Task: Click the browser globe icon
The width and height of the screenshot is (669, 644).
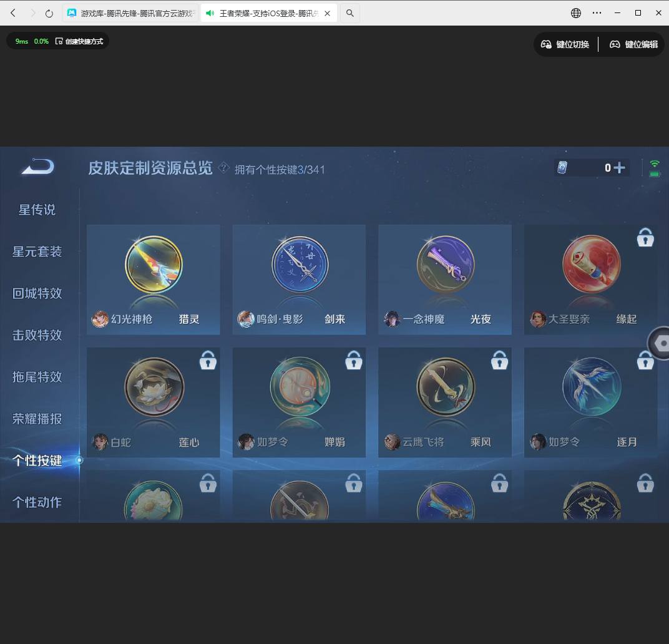Action: [575, 12]
